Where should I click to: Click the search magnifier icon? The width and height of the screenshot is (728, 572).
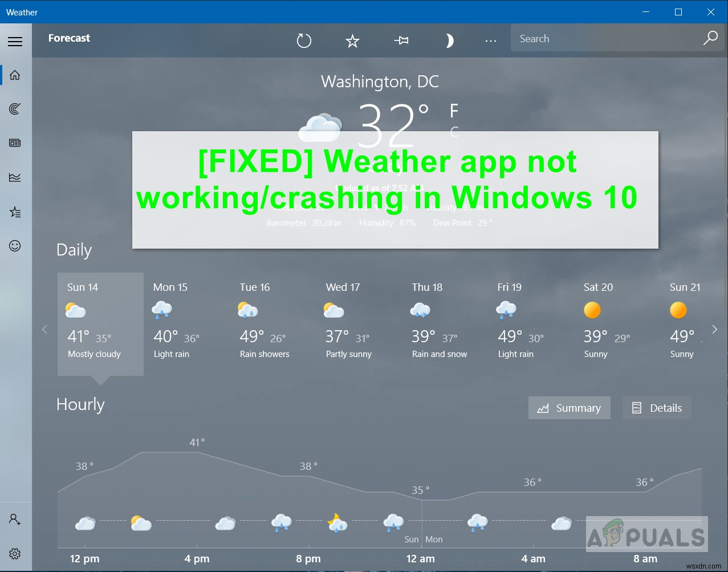tap(710, 38)
